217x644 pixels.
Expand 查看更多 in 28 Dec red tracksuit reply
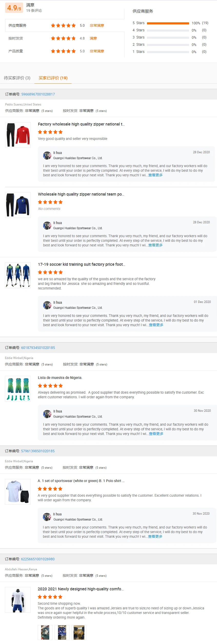155,175
